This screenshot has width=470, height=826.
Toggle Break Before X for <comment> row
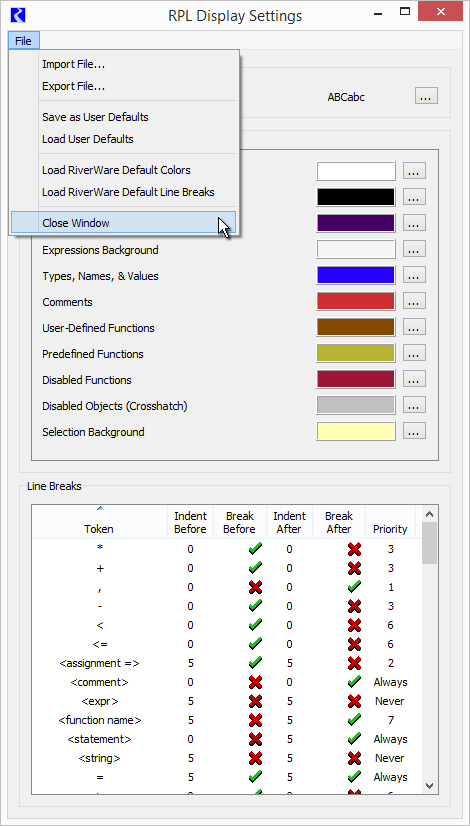point(255,682)
